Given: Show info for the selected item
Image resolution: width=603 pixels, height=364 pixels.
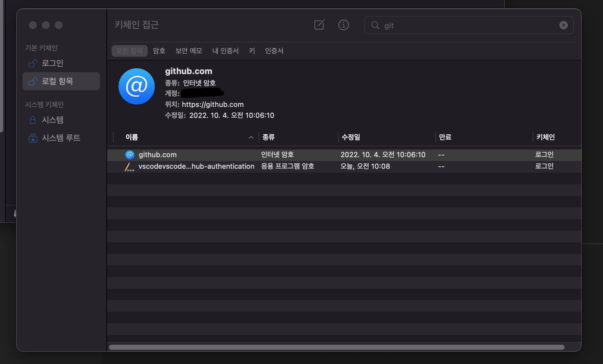Looking at the screenshot, I should coord(343,25).
